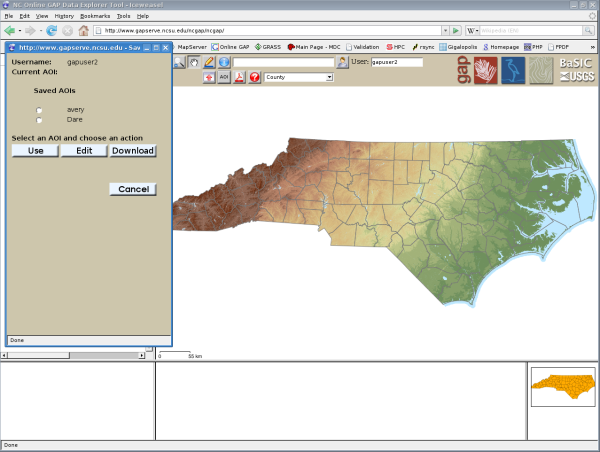600x452 pixels.
Task: Open the rsync bookmark
Action: [x=423, y=47]
